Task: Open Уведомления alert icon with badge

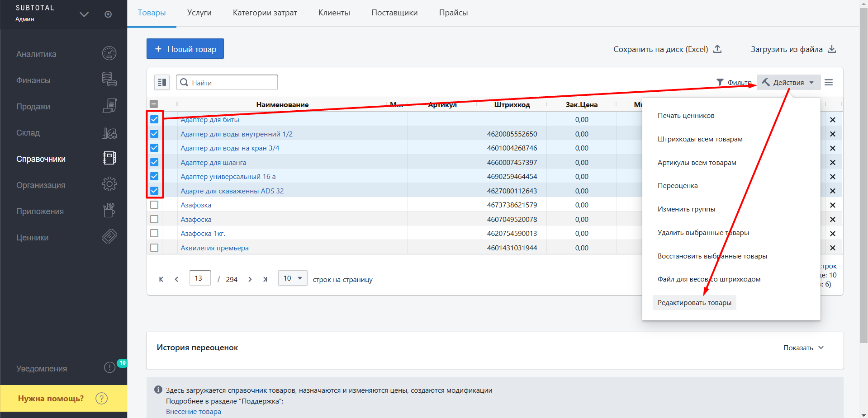Action: [x=110, y=367]
